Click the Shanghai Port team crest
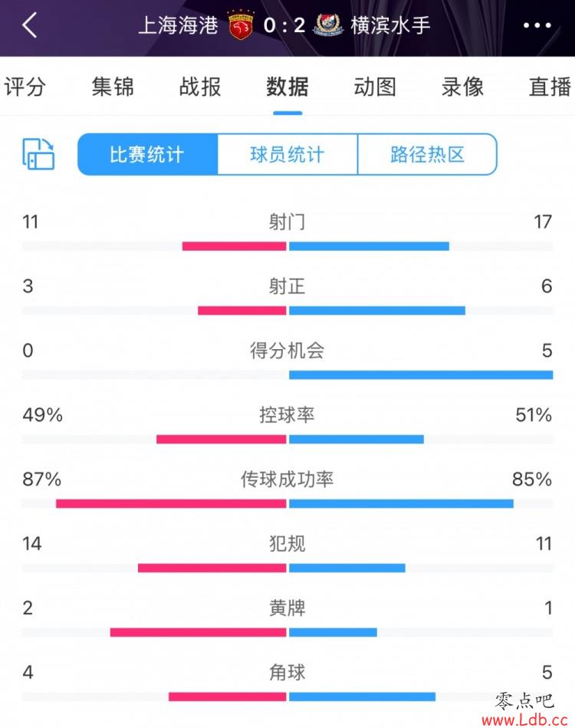Screen dimensions: 575x728 coord(241,25)
